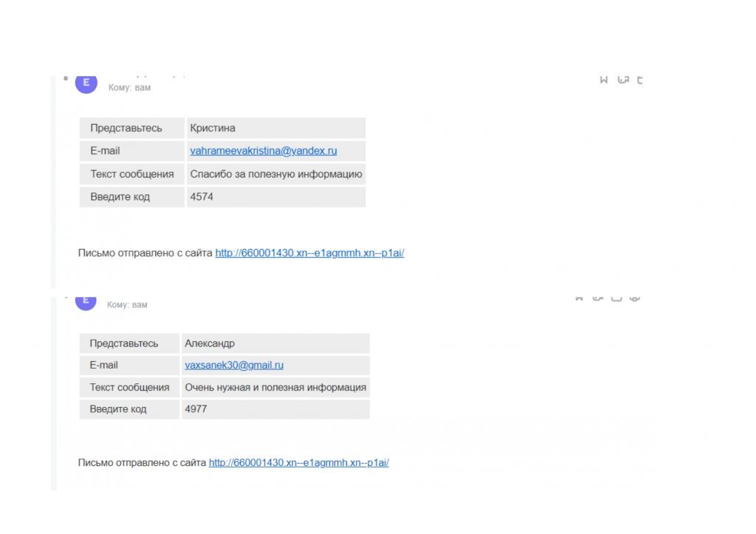Expand 'Кому: вам' recipients in first email
The height and width of the screenshot is (534, 756).
pyautogui.click(x=129, y=88)
